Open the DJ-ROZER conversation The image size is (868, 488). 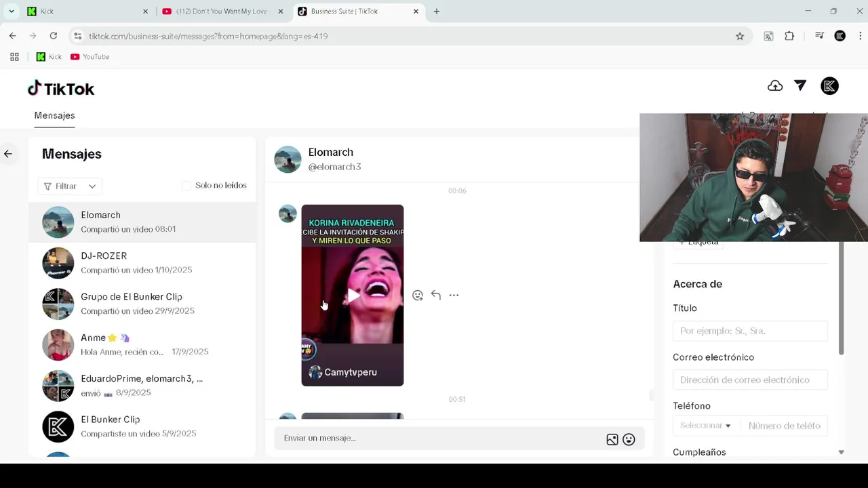(x=142, y=263)
